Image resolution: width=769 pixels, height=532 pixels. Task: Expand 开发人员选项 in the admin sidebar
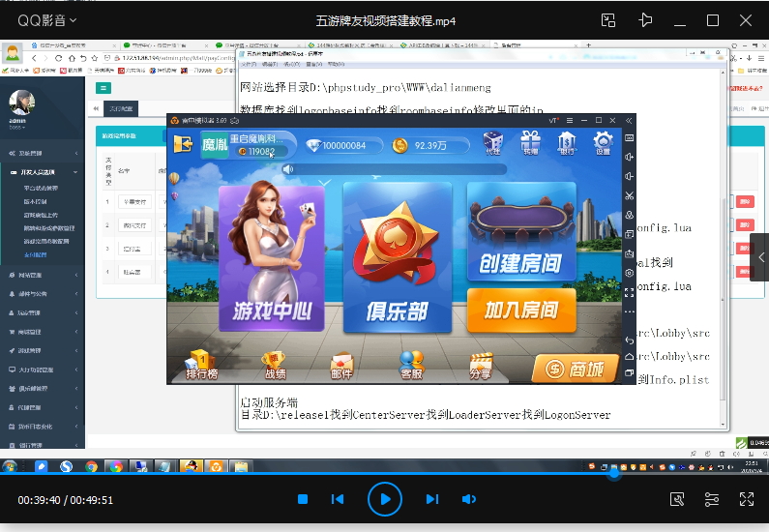click(44, 172)
